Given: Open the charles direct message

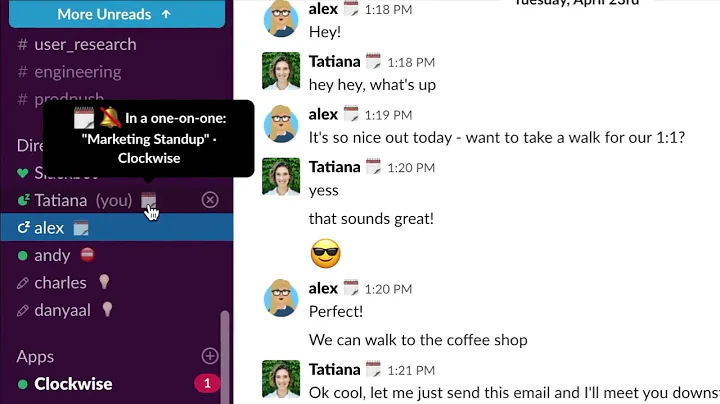Looking at the screenshot, I should pos(60,283).
